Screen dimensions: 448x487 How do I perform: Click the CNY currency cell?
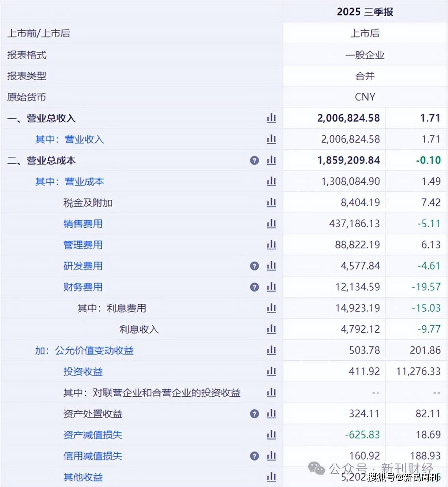pos(365,97)
